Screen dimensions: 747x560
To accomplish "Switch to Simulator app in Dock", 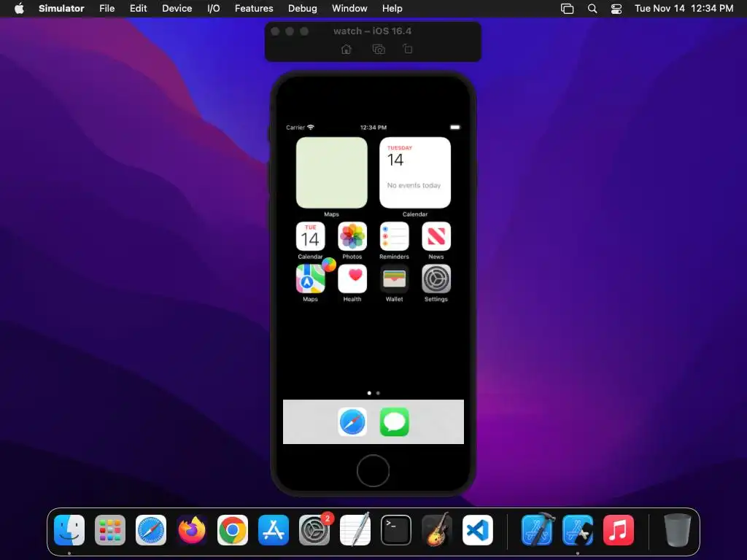I will click(x=578, y=530).
